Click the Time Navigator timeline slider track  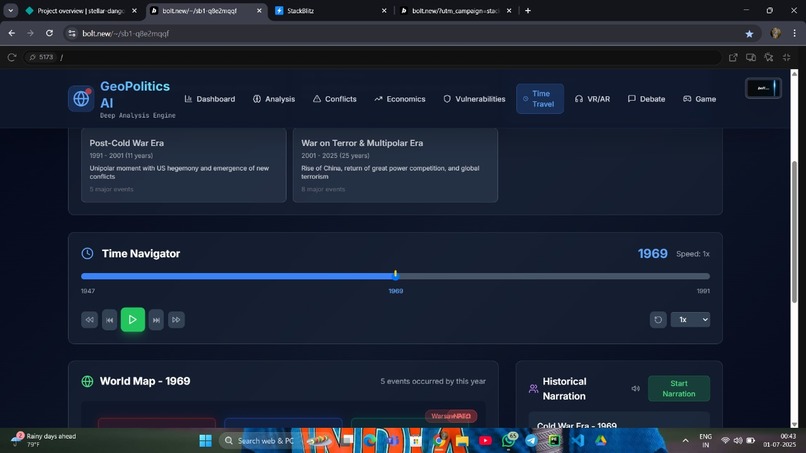[x=395, y=276]
